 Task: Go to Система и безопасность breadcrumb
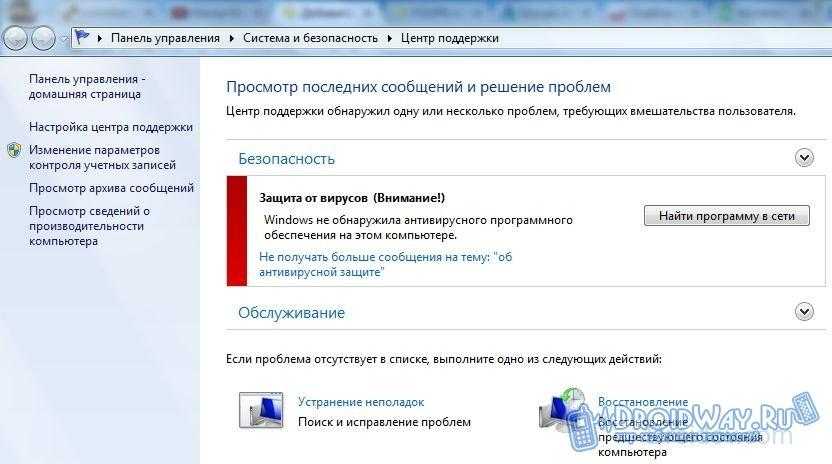click(x=310, y=38)
